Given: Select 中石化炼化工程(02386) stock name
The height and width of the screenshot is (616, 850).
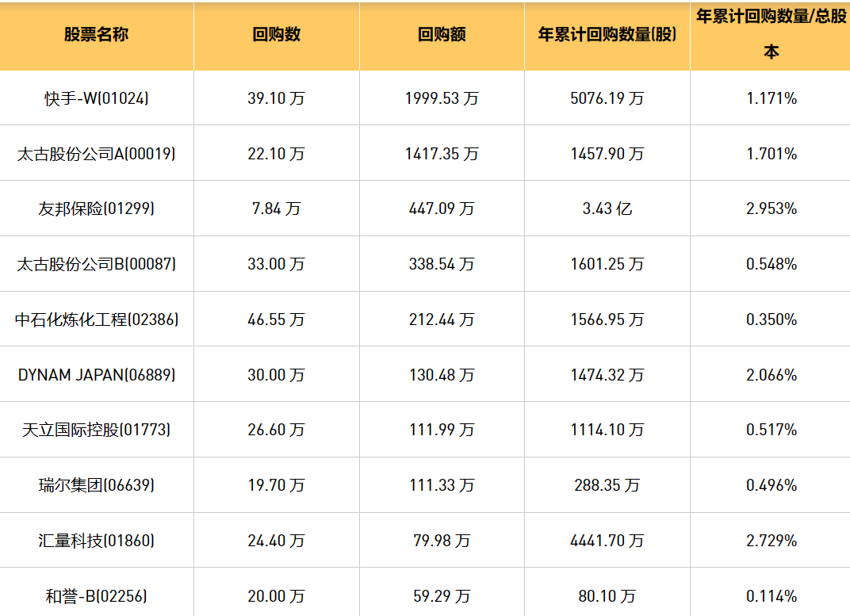Looking at the screenshot, I should click(x=97, y=319).
